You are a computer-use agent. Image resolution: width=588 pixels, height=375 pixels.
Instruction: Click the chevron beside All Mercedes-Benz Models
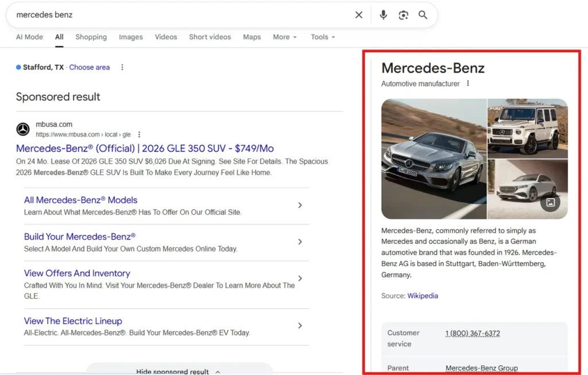click(300, 205)
